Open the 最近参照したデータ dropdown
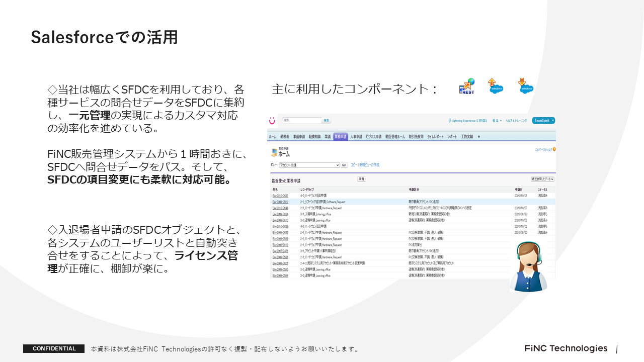The width and height of the screenshot is (644, 362). [x=542, y=179]
